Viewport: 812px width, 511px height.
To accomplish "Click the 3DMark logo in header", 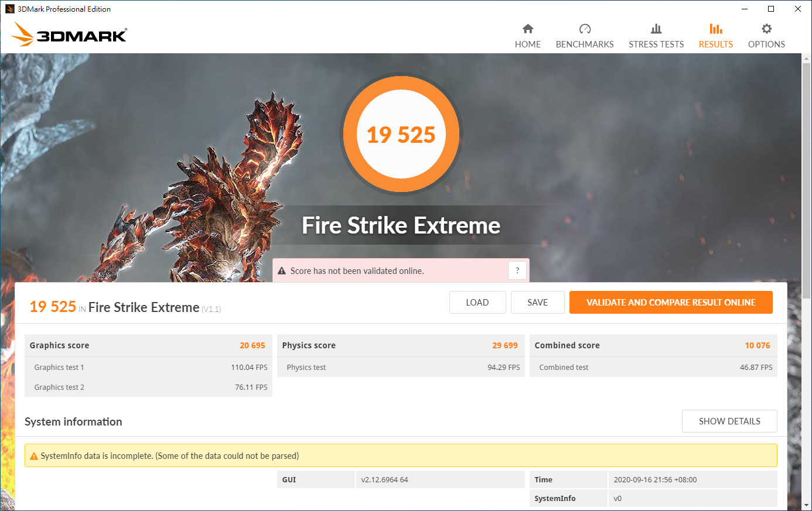I will tap(69, 34).
